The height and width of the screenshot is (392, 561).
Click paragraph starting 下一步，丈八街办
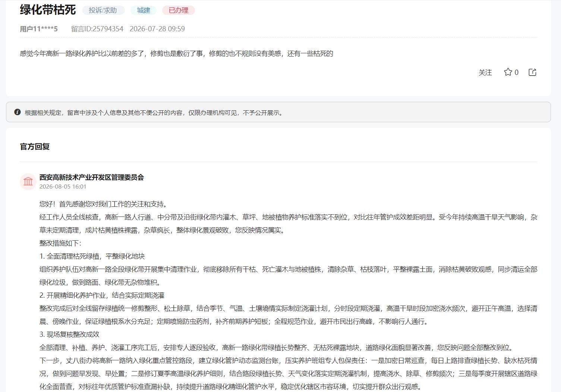pyautogui.click(x=289, y=373)
